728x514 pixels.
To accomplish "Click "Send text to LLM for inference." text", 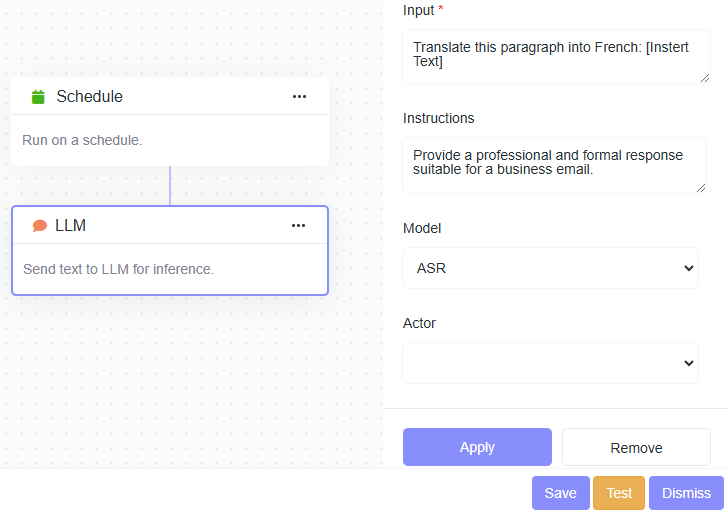I will pyautogui.click(x=118, y=269).
